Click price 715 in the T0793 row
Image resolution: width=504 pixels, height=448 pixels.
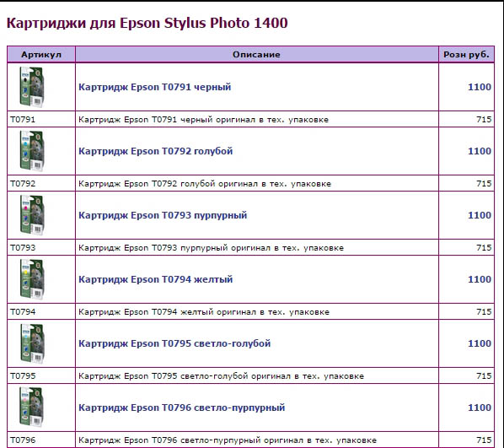484,247
